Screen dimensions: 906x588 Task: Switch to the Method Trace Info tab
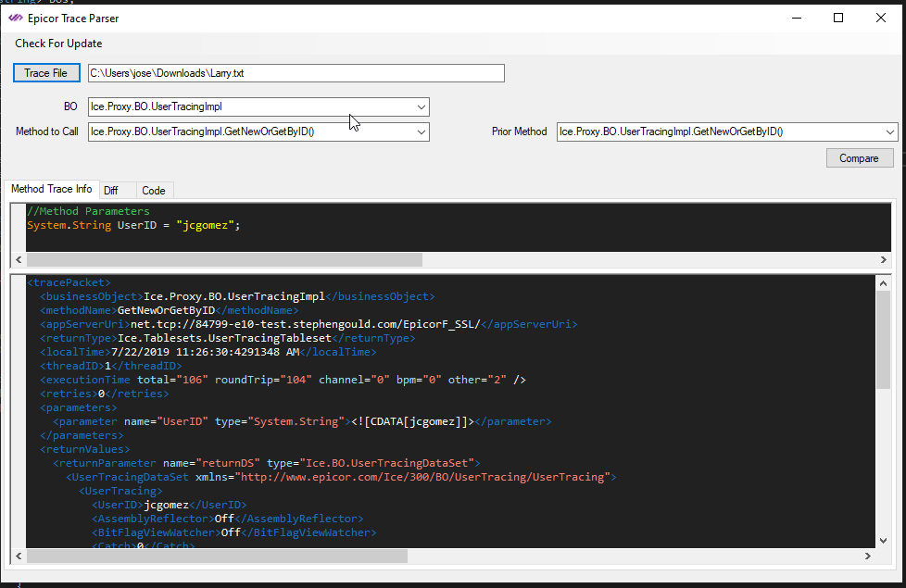(52, 189)
